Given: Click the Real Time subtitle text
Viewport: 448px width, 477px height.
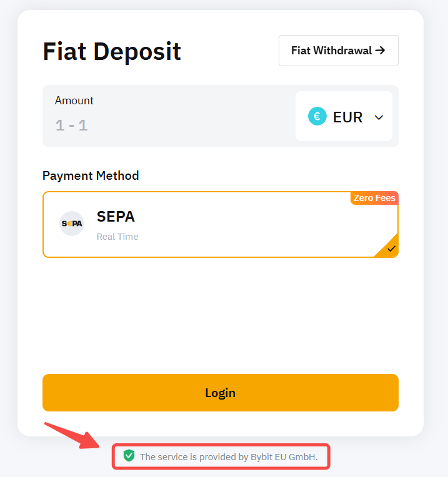Looking at the screenshot, I should coord(117,237).
